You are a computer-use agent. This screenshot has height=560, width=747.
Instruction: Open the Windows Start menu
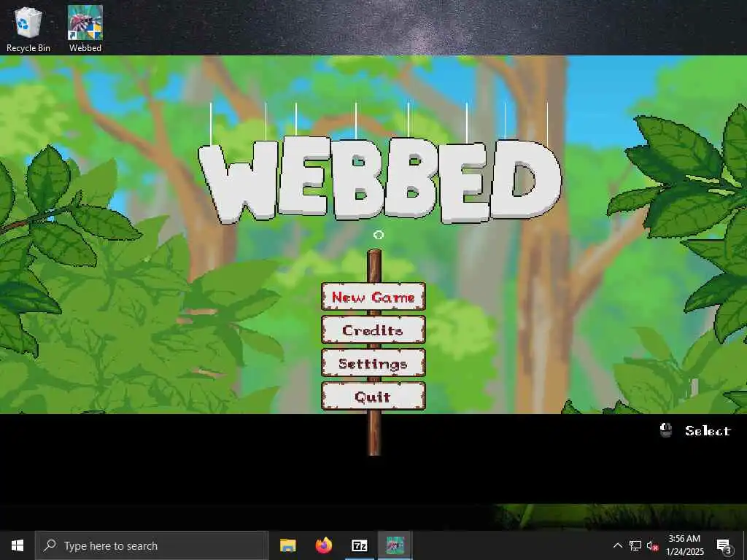pyautogui.click(x=18, y=545)
